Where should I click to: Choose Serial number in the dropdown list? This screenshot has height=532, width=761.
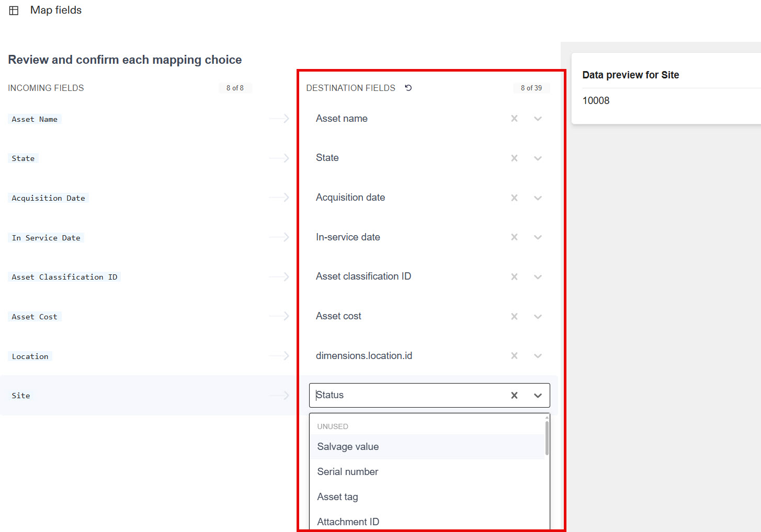[x=347, y=471]
